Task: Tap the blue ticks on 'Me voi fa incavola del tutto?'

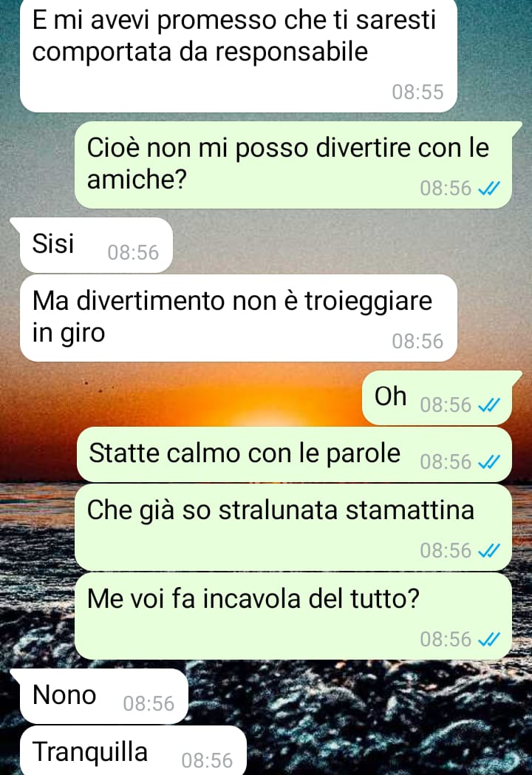Action: click(x=490, y=639)
